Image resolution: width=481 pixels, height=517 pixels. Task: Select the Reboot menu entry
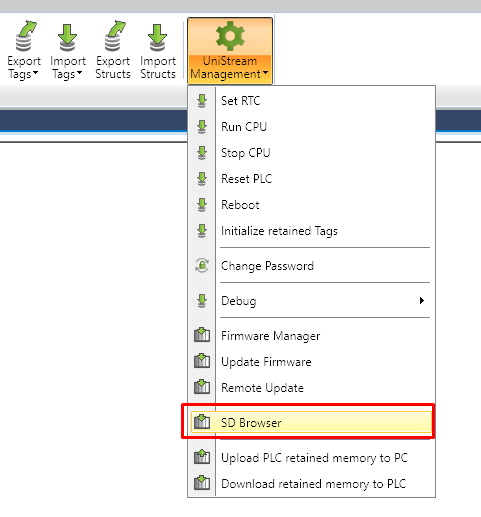tap(312, 205)
